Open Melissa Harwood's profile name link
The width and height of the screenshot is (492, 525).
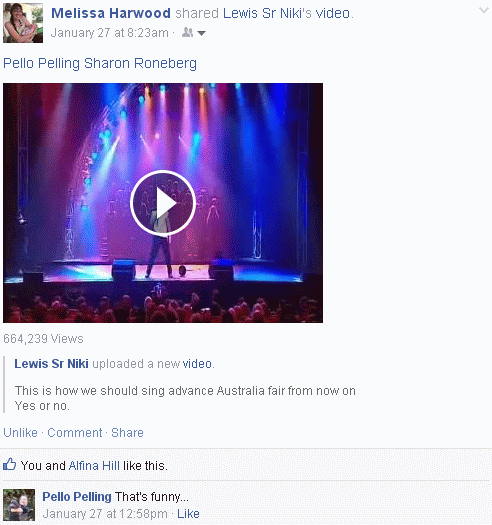point(111,13)
